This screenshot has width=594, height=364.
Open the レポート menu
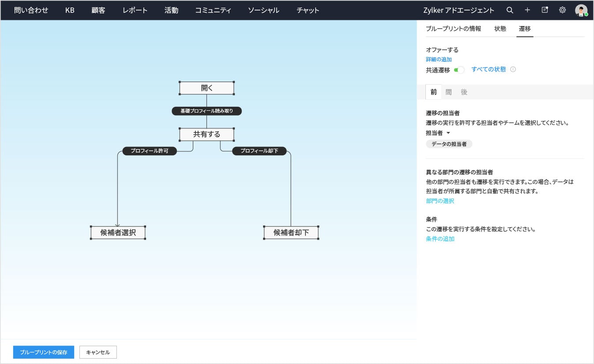click(135, 10)
